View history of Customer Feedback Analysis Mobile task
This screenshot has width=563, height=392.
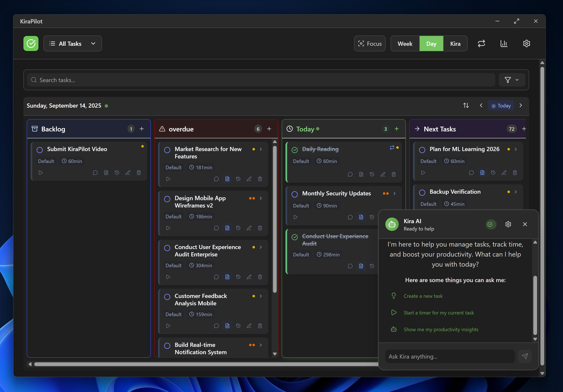click(x=238, y=326)
